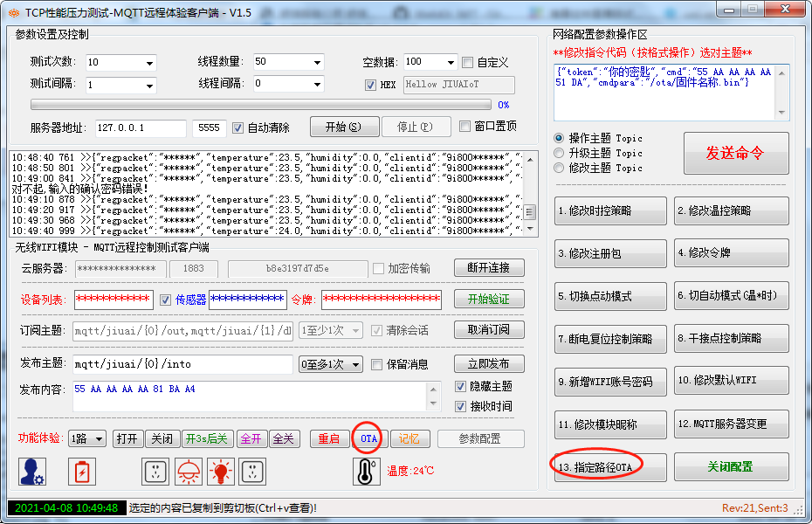Viewport: 812px width, 524px height.
Task: Click the first power socket icon
Action: pos(155,472)
